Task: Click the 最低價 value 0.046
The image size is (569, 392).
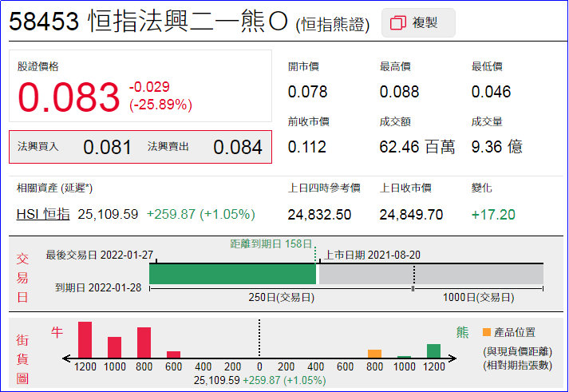Action: pos(491,92)
